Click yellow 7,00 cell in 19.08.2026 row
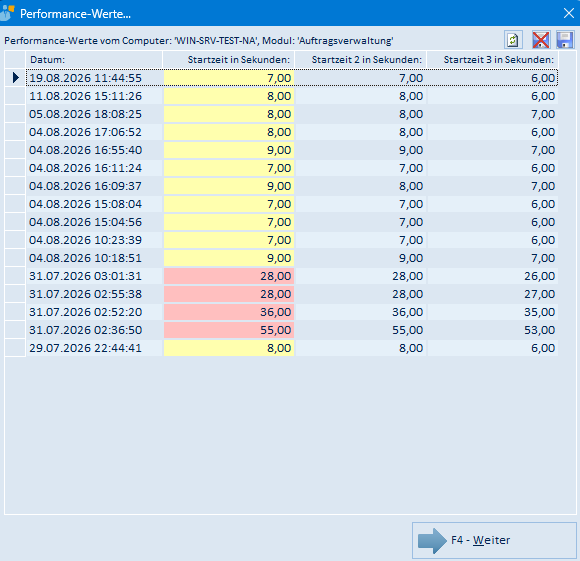Image resolution: width=580 pixels, height=561 pixels. tap(229, 78)
